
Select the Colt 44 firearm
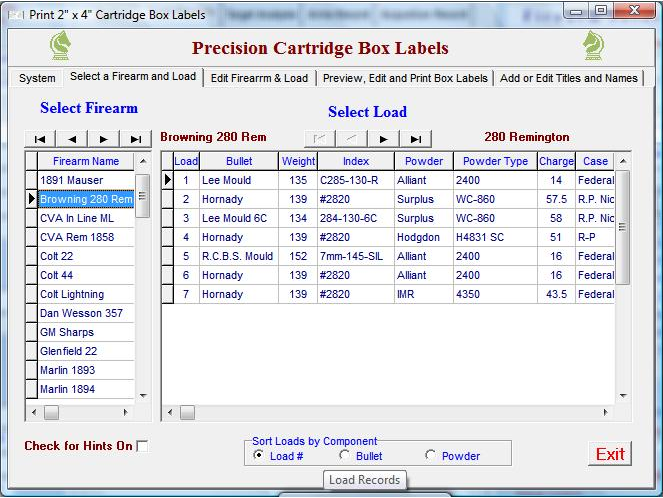pos(86,275)
